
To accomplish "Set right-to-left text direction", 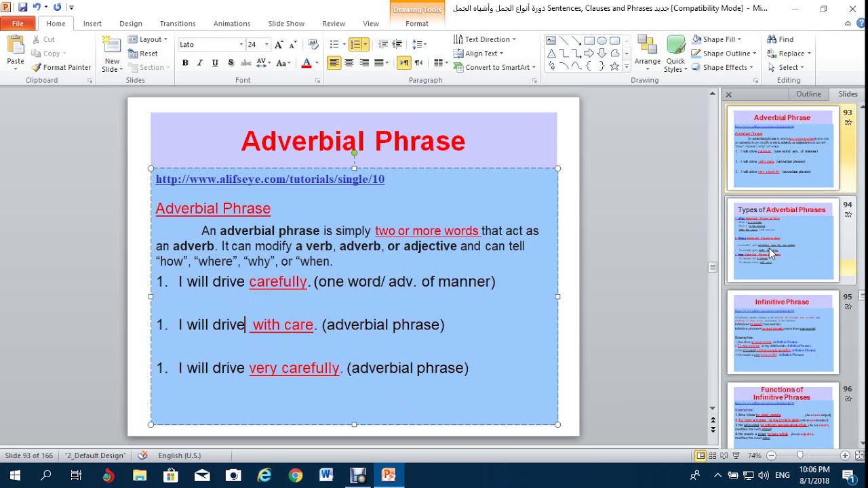I will tap(418, 63).
